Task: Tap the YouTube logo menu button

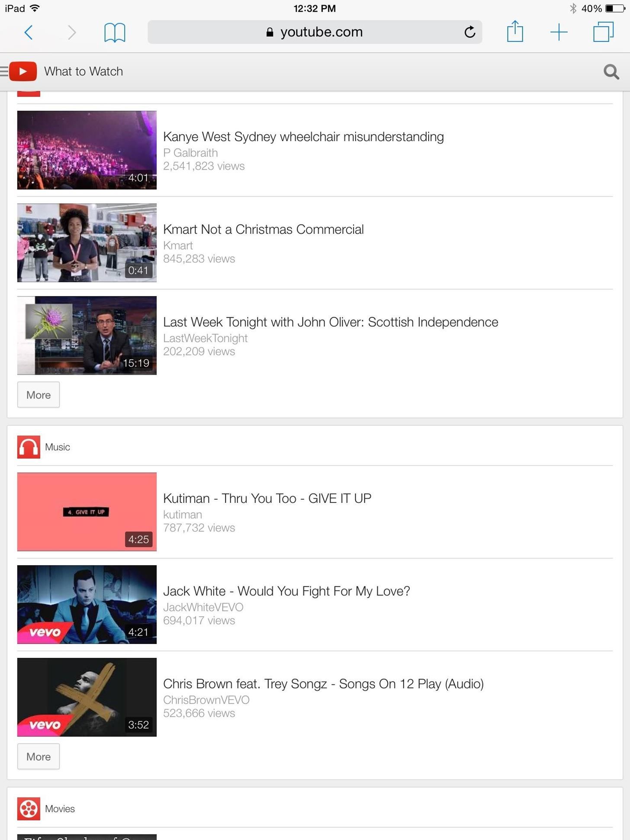Action: [19, 71]
